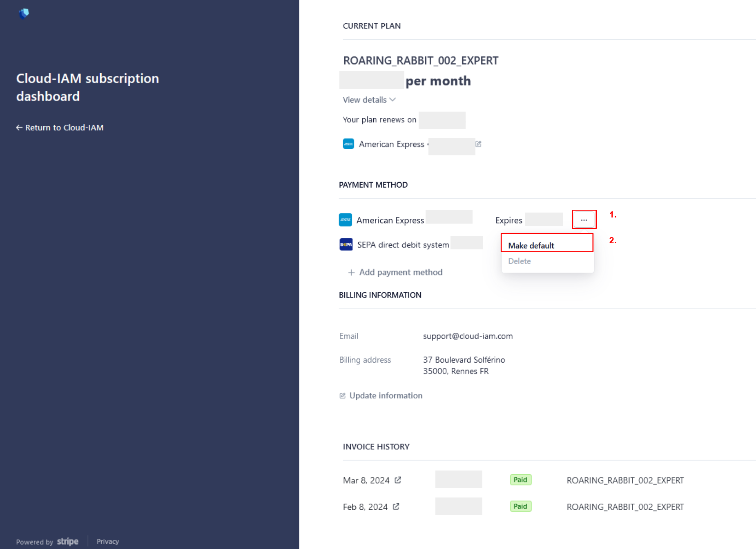Click external link icon for Mar 8 invoice
The width and height of the screenshot is (756, 549).
click(398, 480)
